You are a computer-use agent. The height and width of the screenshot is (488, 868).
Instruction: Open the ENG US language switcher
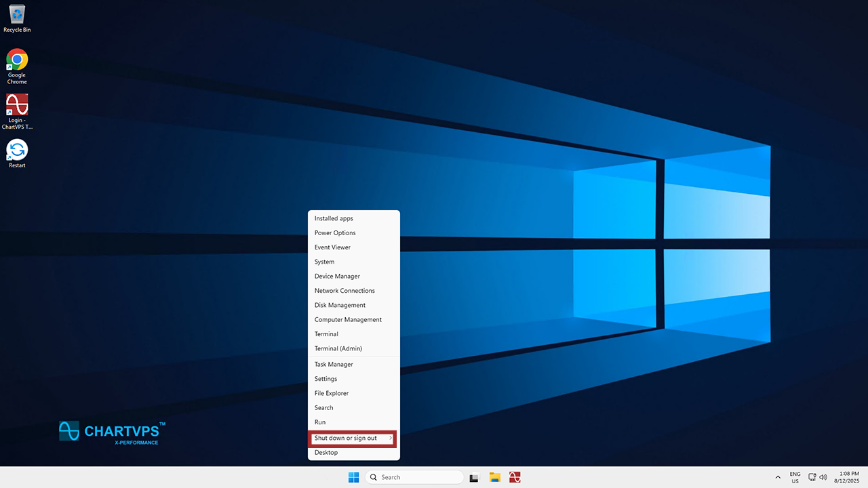pos(795,477)
